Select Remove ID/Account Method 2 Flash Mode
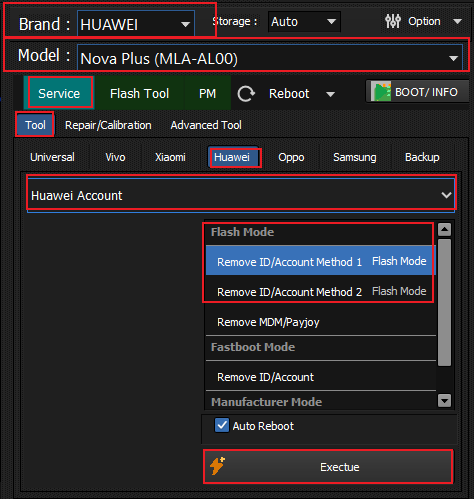This screenshot has height=499, width=474. tap(321, 291)
